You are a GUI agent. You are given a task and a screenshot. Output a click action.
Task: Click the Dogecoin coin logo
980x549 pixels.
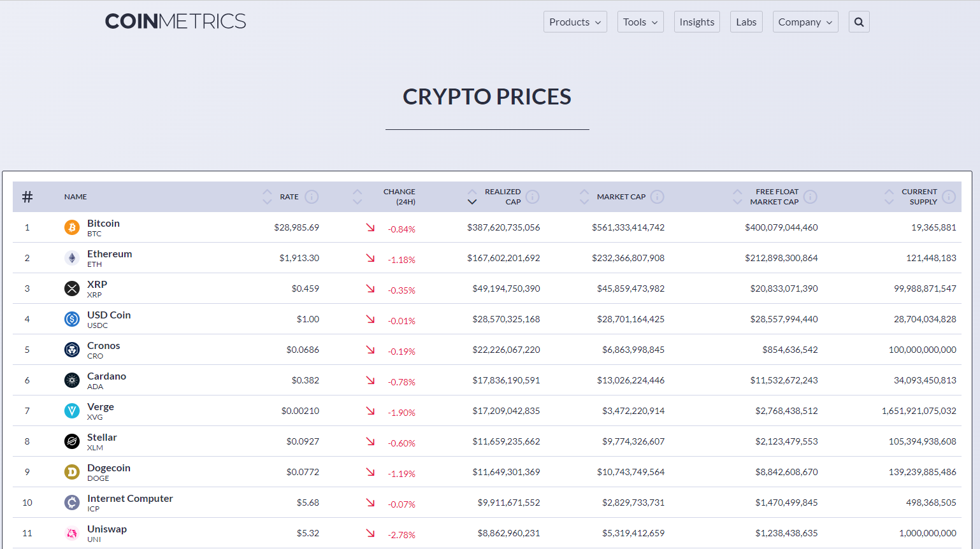tap(72, 472)
